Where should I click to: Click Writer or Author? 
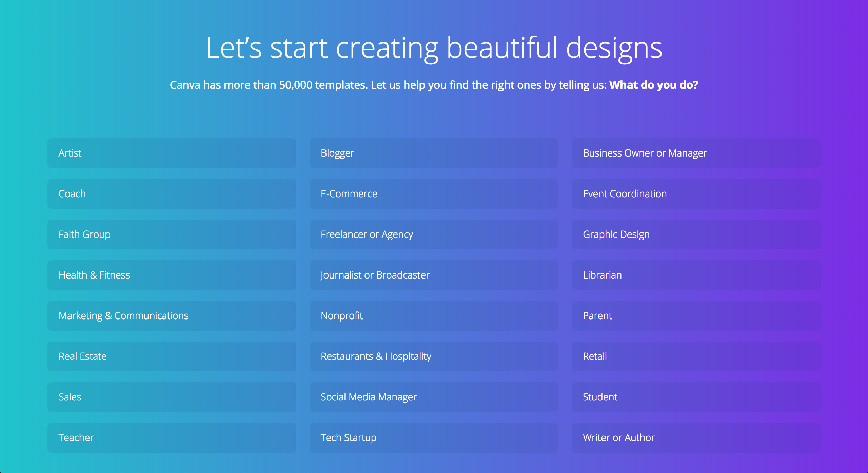[696, 438]
